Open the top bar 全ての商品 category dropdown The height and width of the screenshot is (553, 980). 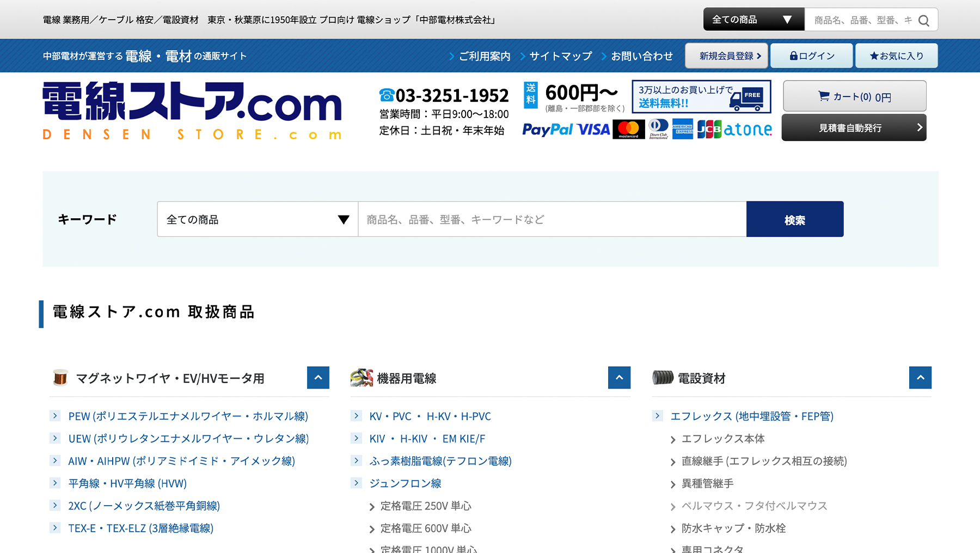click(x=754, y=20)
